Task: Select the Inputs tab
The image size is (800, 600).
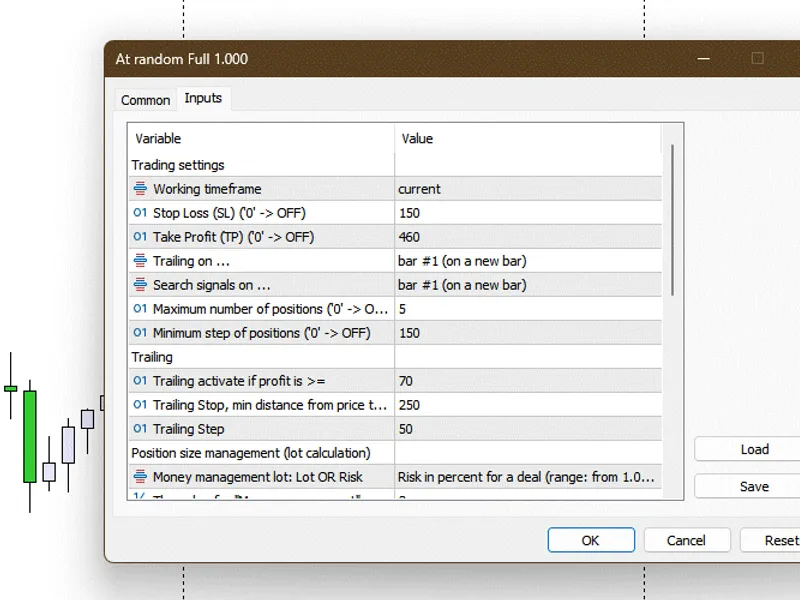Action: click(203, 98)
